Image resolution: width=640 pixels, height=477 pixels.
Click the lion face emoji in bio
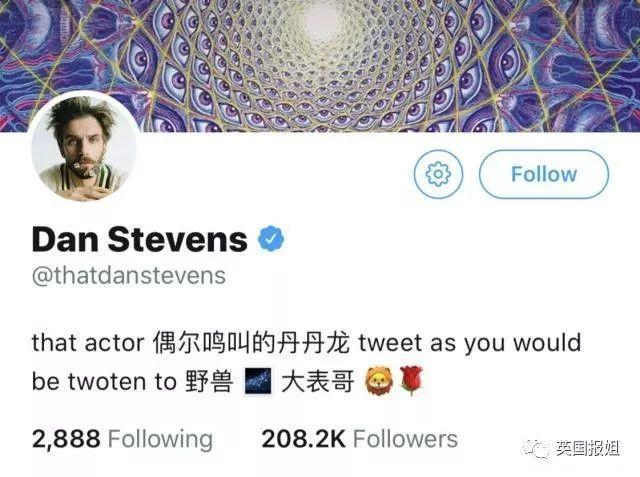(x=379, y=382)
